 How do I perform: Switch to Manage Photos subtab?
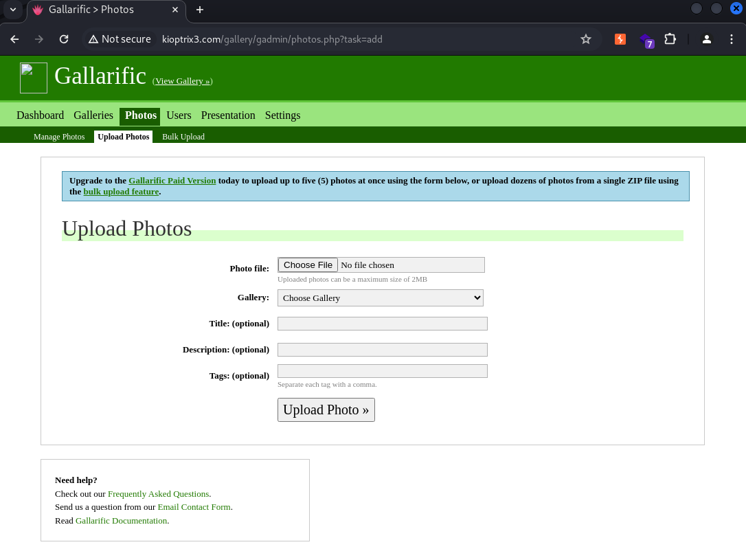[x=59, y=137]
